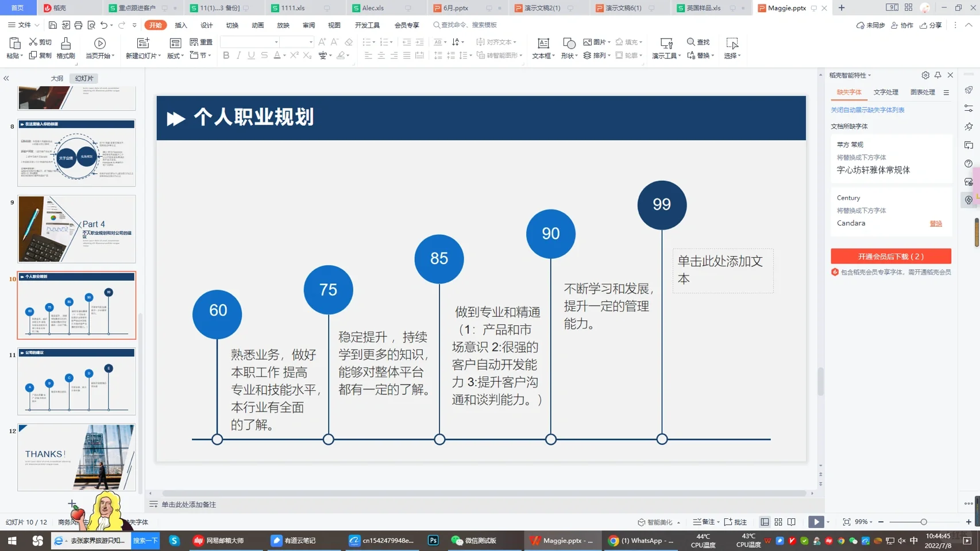980x551 pixels.
Task: Switch to the 图表处理 panel tab
Action: (923, 92)
